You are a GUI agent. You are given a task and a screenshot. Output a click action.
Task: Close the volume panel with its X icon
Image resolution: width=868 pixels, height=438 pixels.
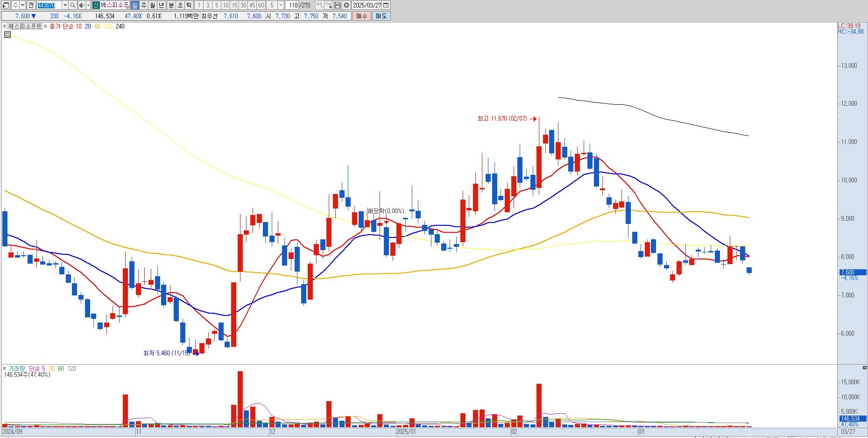coord(865,368)
